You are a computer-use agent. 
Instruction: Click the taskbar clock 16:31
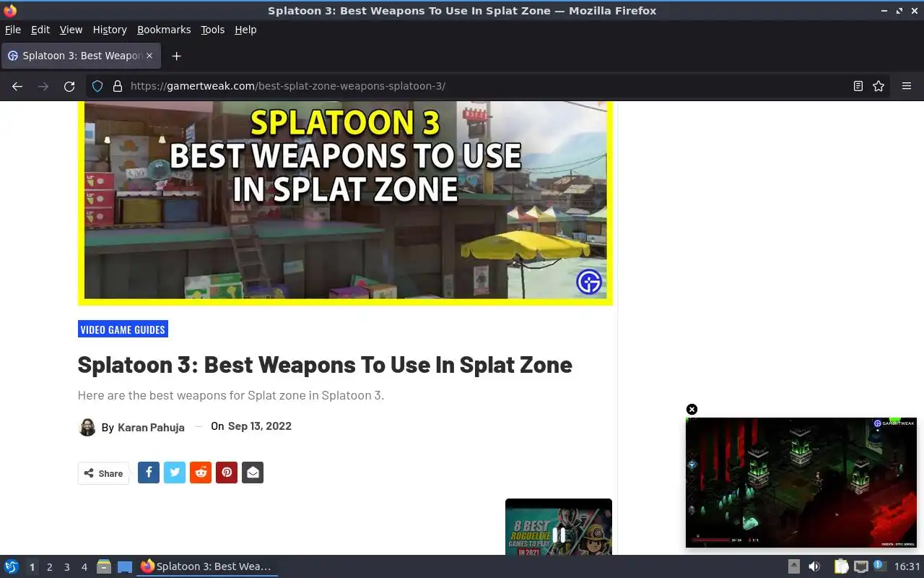pyautogui.click(x=907, y=566)
